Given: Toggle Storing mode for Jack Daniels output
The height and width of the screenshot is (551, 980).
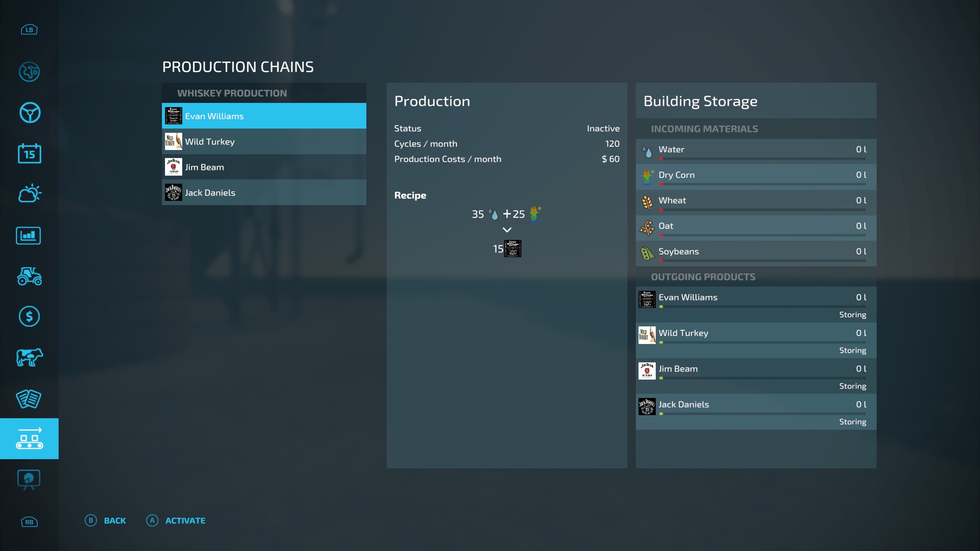Looking at the screenshot, I should point(852,422).
